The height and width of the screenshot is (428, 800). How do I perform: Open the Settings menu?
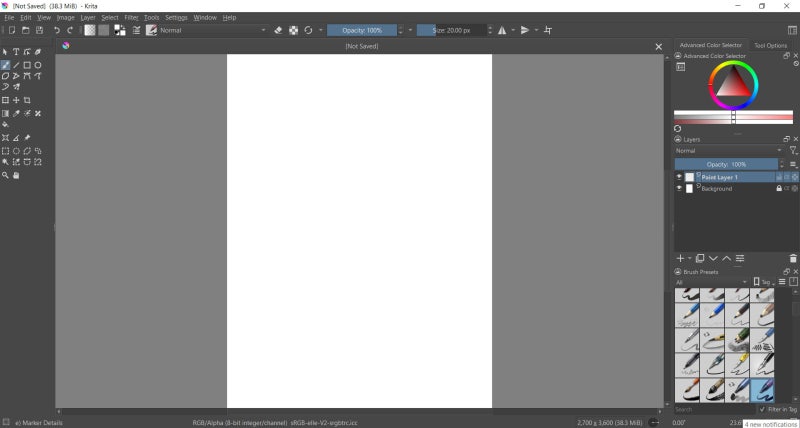click(176, 17)
